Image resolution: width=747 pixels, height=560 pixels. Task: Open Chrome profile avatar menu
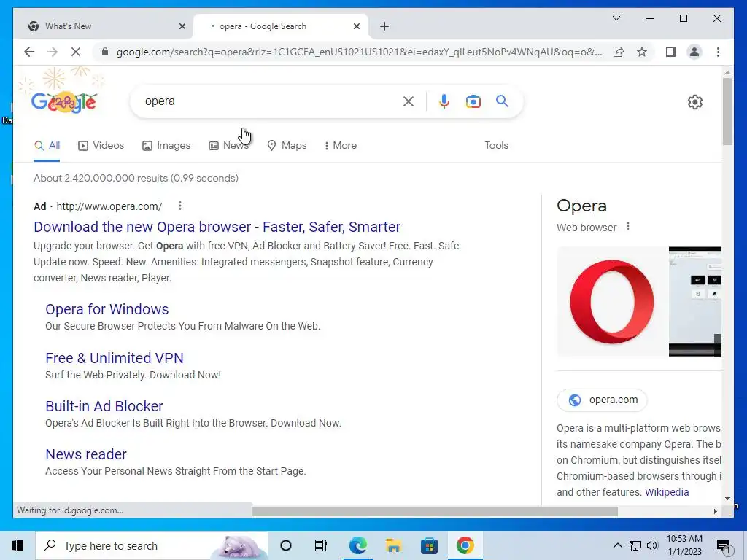click(694, 52)
